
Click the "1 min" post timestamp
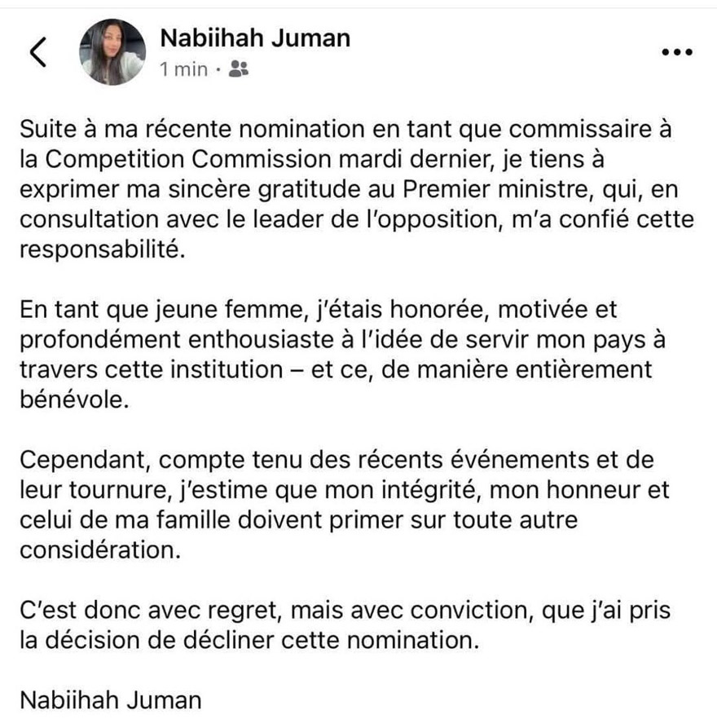click(184, 69)
